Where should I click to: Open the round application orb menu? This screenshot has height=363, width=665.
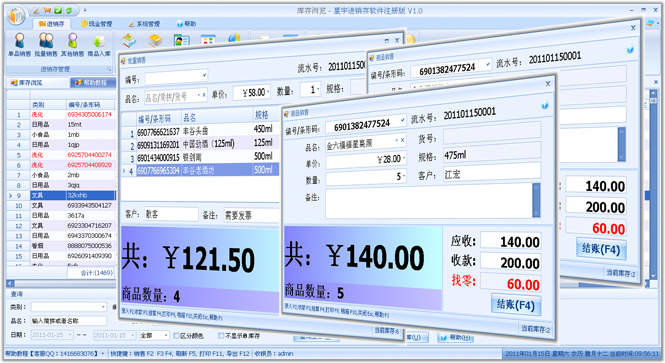pyautogui.click(x=17, y=16)
